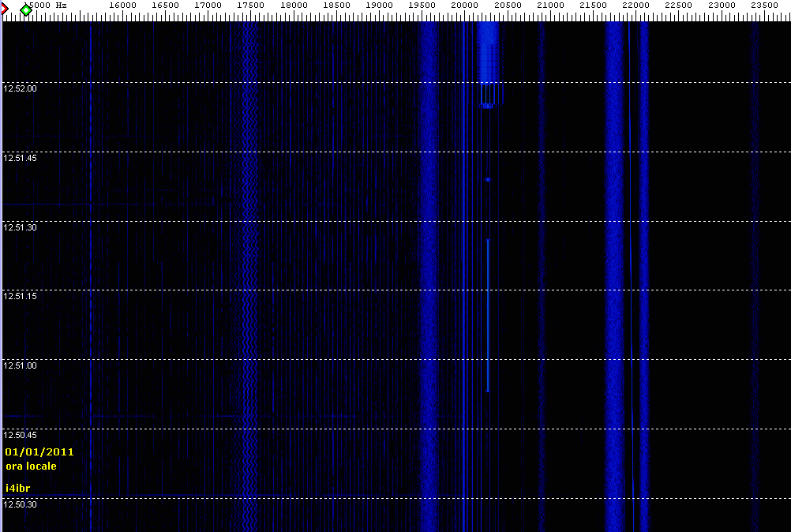
Task: Click the bright signal block above 12.52.00
Action: pyautogui.click(x=488, y=52)
